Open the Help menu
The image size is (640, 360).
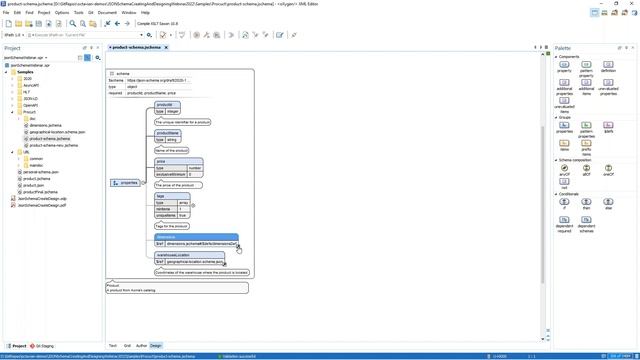point(145,13)
